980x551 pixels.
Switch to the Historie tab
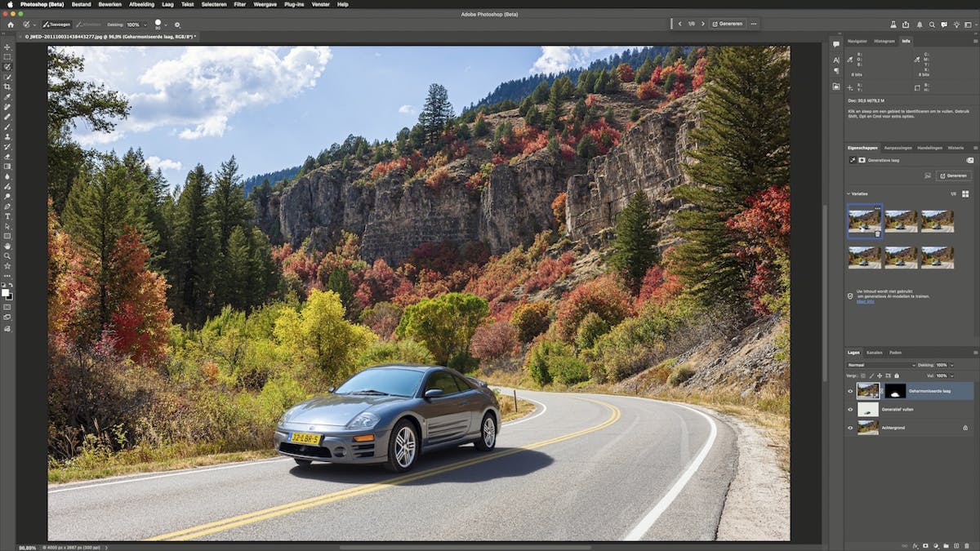pos(956,148)
